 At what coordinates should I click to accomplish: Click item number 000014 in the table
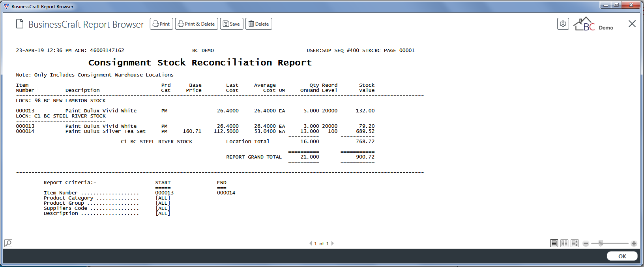[25, 131]
